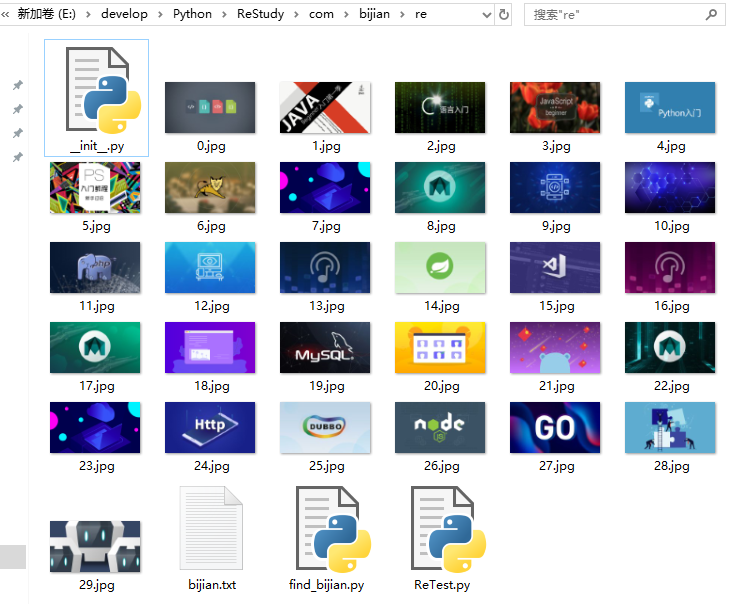The width and height of the screenshot is (734, 604).
Task: Select the 26.jpg Node.js thumbnail
Action: coord(440,427)
